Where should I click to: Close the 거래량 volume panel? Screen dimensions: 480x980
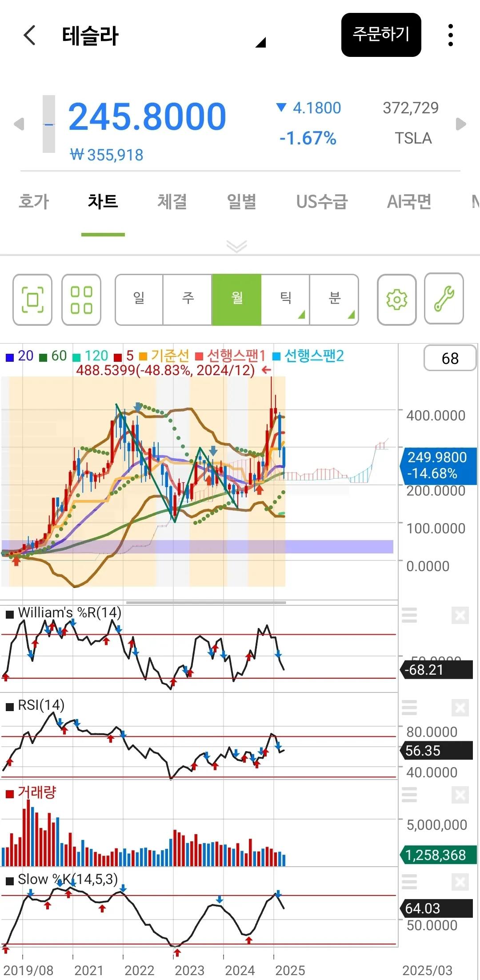(x=460, y=795)
